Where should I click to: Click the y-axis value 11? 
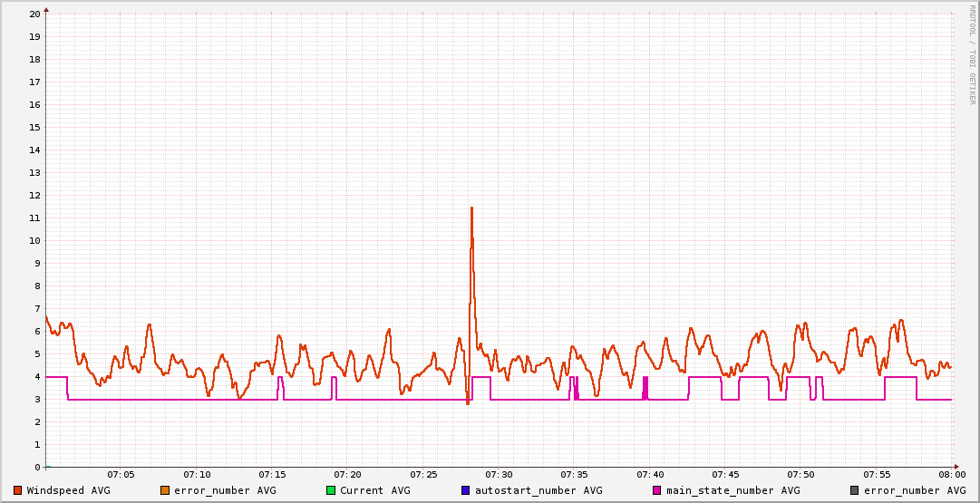coord(35,218)
